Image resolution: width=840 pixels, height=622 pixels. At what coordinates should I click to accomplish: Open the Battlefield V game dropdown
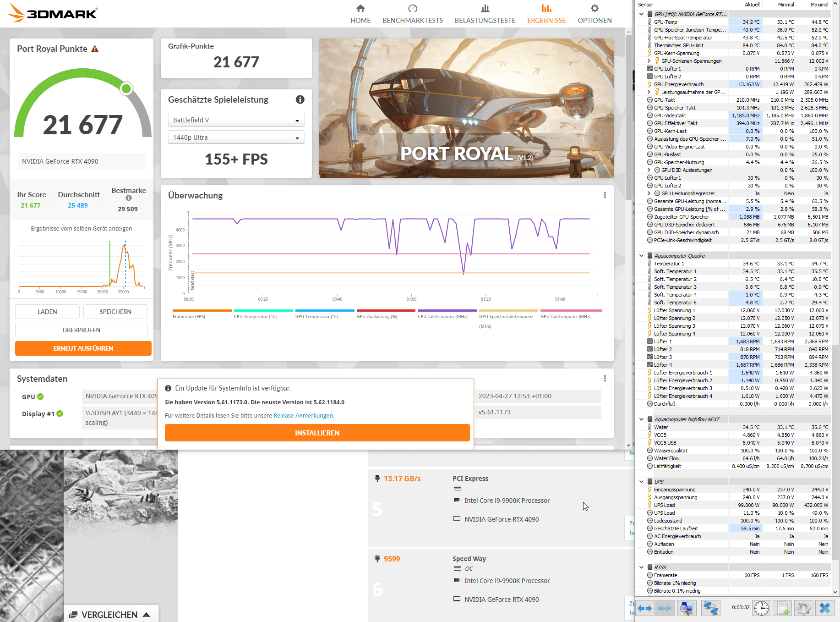click(x=236, y=120)
